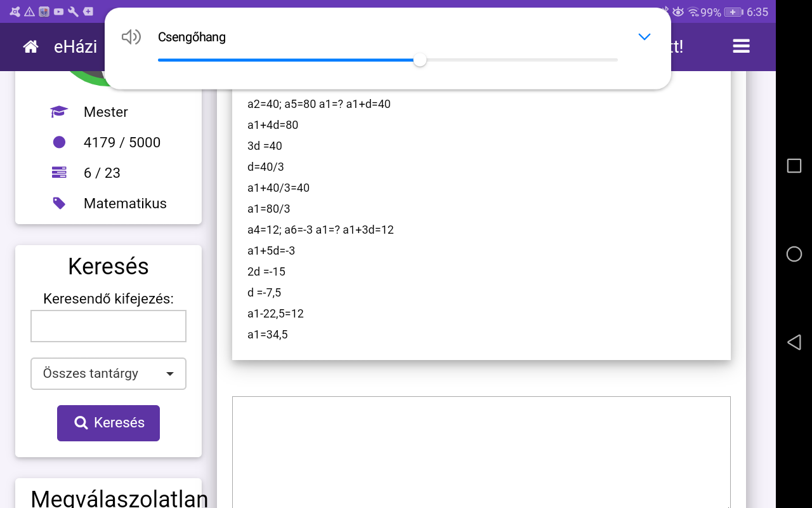The width and height of the screenshot is (812, 508).
Task: Click the Csengőhang volume slider handle
Action: (x=419, y=60)
